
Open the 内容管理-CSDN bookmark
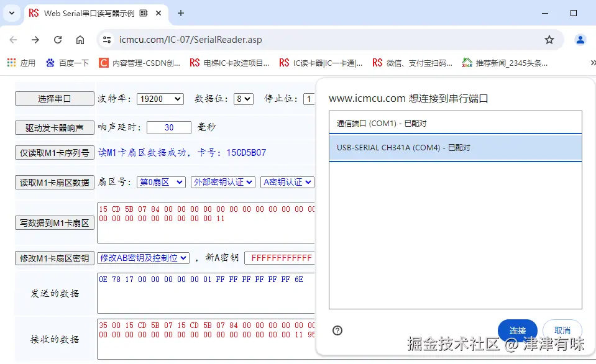click(x=139, y=63)
